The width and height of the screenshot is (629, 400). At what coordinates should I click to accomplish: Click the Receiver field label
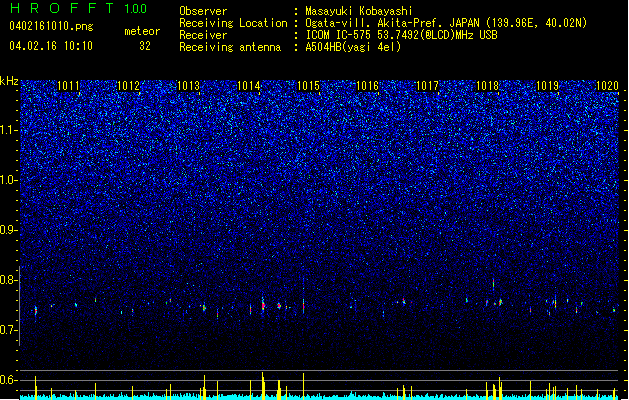[x=203, y=35]
